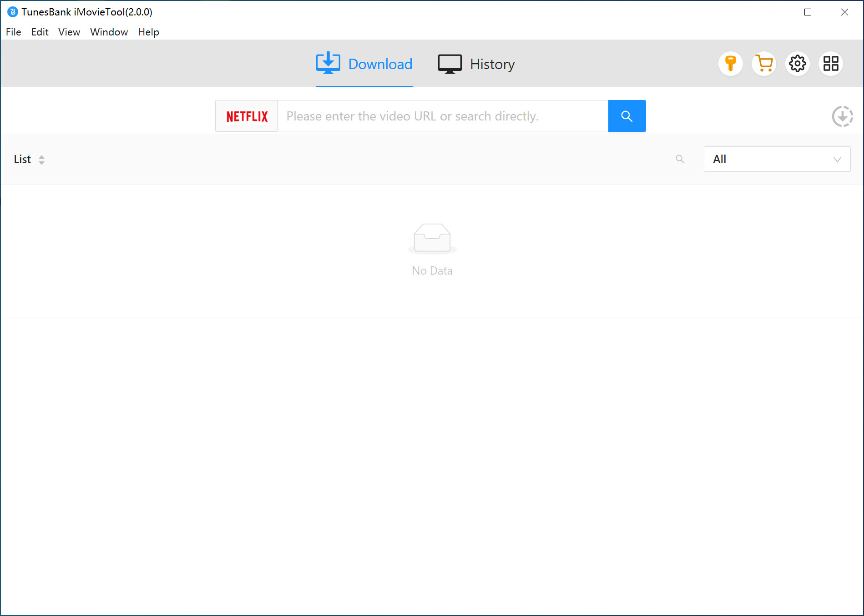Viewport: 864px width, 616px height.
Task: Open the shopping cart purchase icon
Action: [764, 64]
